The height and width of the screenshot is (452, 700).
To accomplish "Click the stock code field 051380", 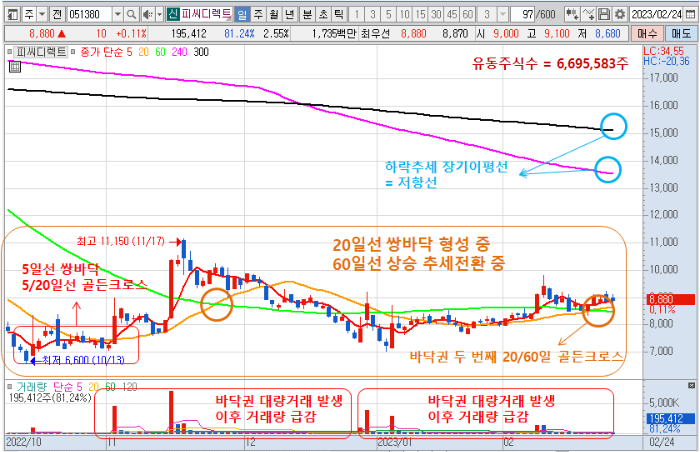I will coord(90,15).
